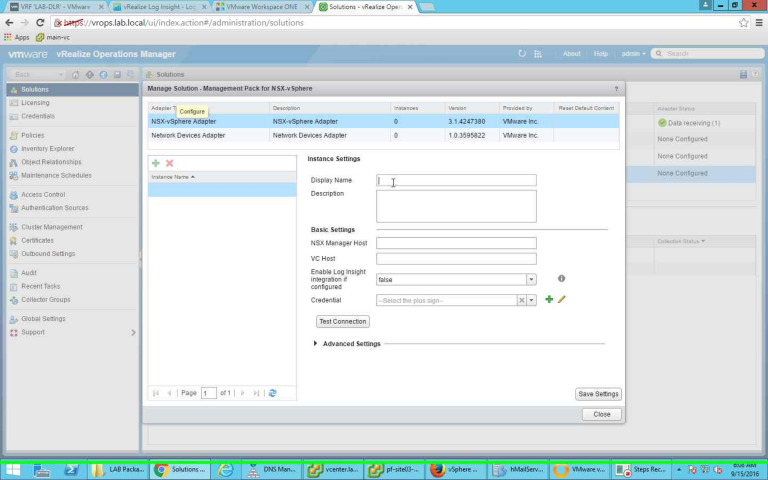
Task: Switch to VMware Workspace ONE tab
Action: tap(262, 7)
